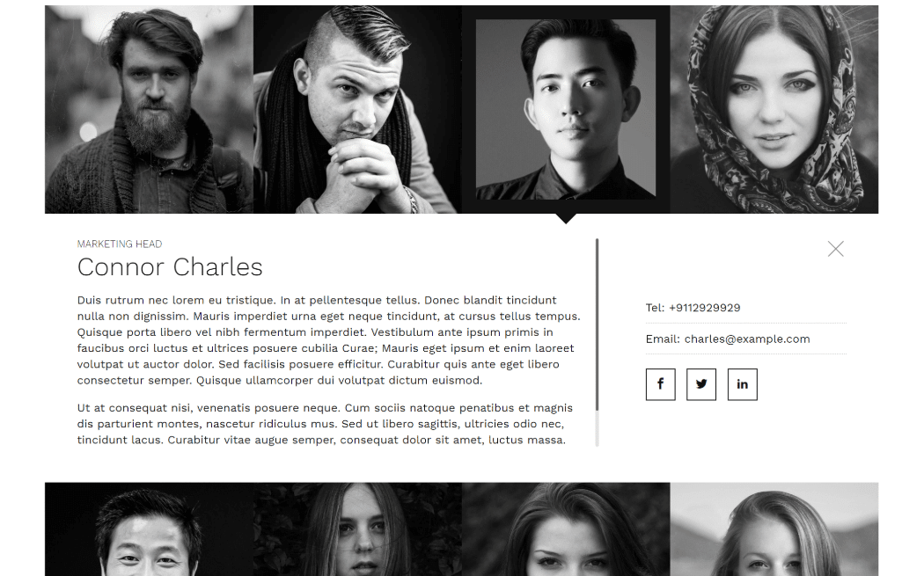The height and width of the screenshot is (576, 924).
Task: Click the triangle pointer under Connor's photo
Action: pyautogui.click(x=566, y=218)
